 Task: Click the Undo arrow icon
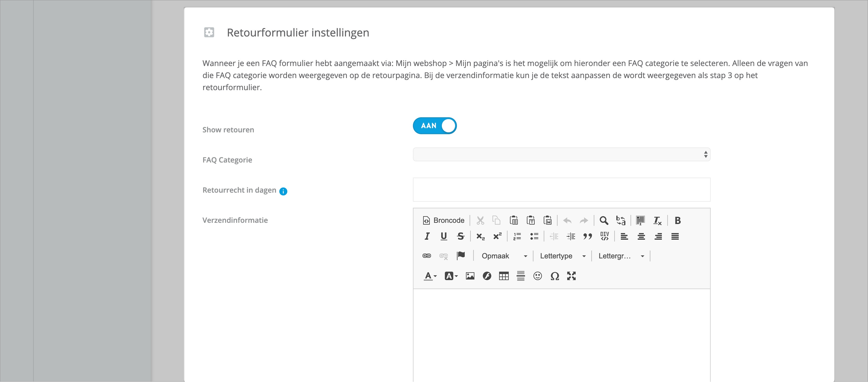[567, 220]
